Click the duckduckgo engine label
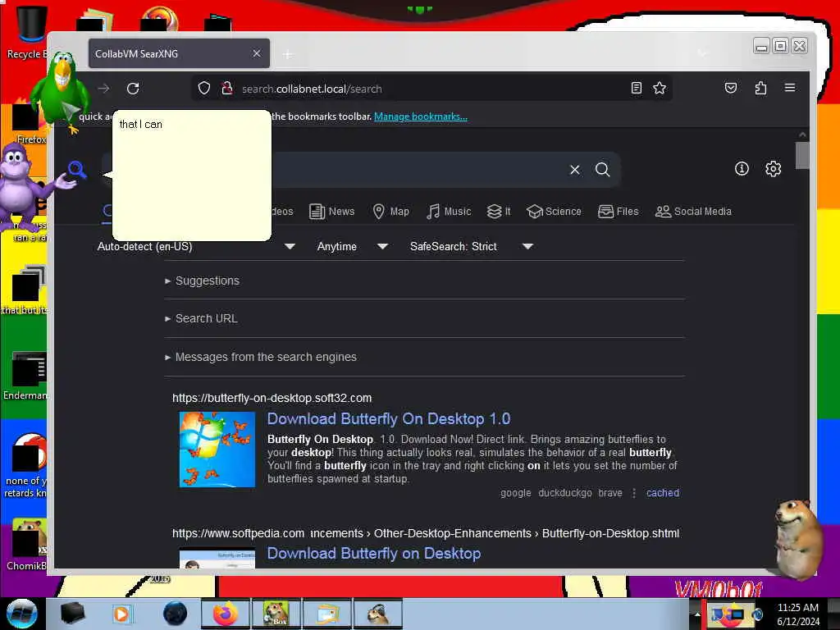 pyautogui.click(x=565, y=493)
